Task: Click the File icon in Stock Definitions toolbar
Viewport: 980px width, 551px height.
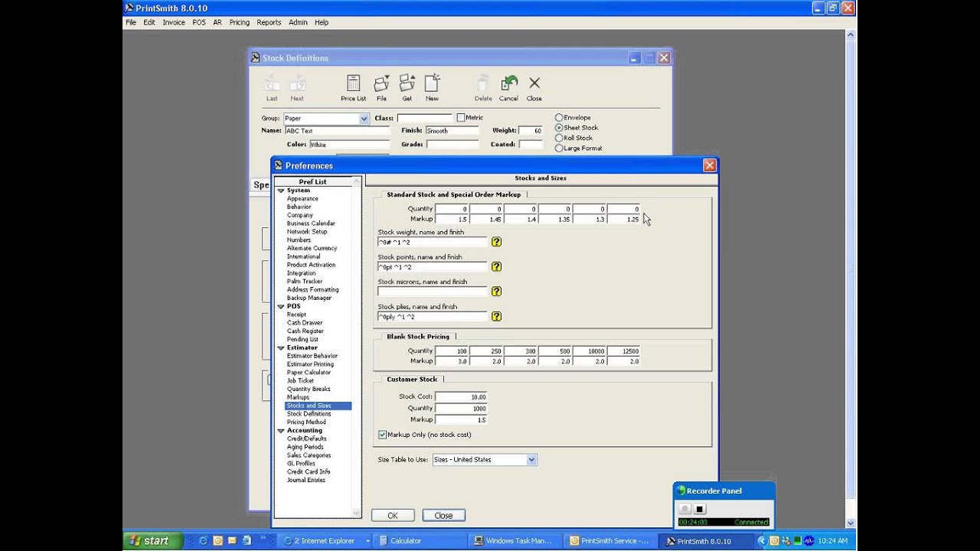Action: coord(381,87)
